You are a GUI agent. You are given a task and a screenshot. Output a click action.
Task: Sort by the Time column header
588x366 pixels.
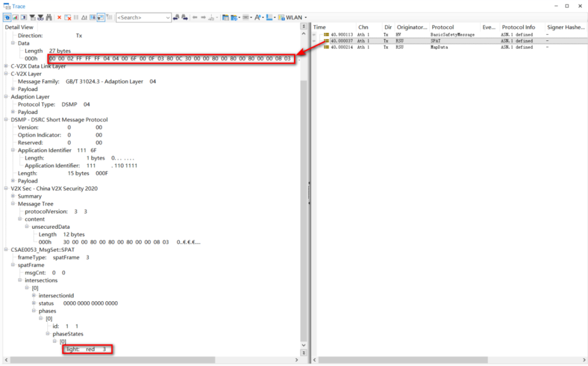[x=334, y=27]
